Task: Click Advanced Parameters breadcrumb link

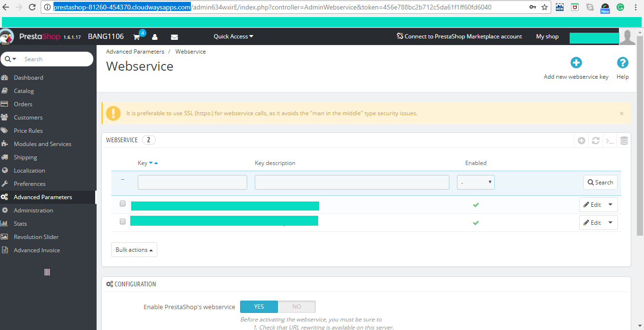Action: 135,52
